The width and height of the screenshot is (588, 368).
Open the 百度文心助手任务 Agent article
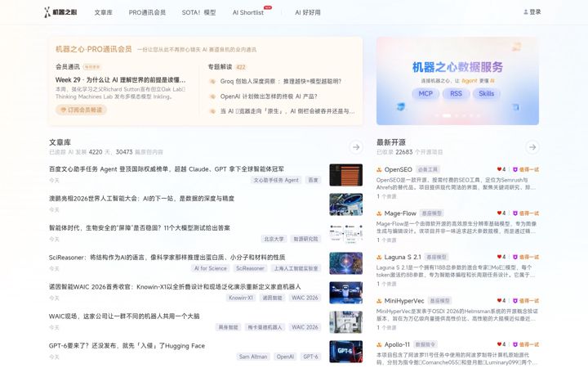(167, 169)
